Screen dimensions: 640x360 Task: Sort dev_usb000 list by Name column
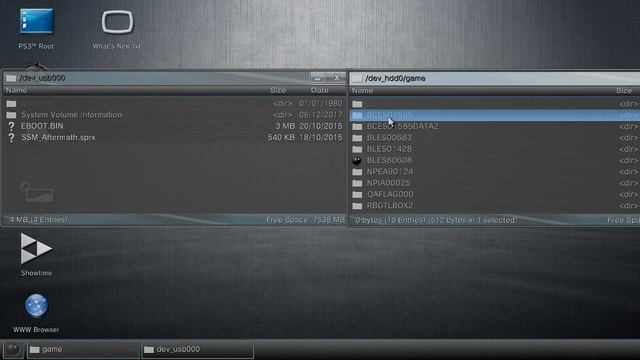pyautogui.click(x=16, y=90)
